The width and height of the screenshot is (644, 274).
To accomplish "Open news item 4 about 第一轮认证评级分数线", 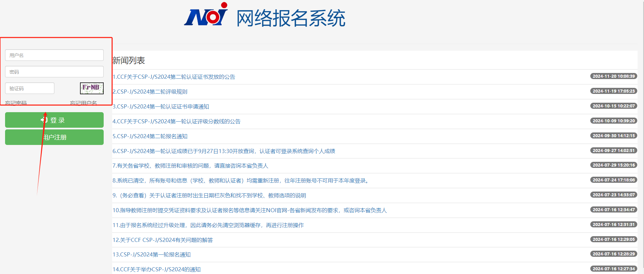I will pyautogui.click(x=177, y=121).
